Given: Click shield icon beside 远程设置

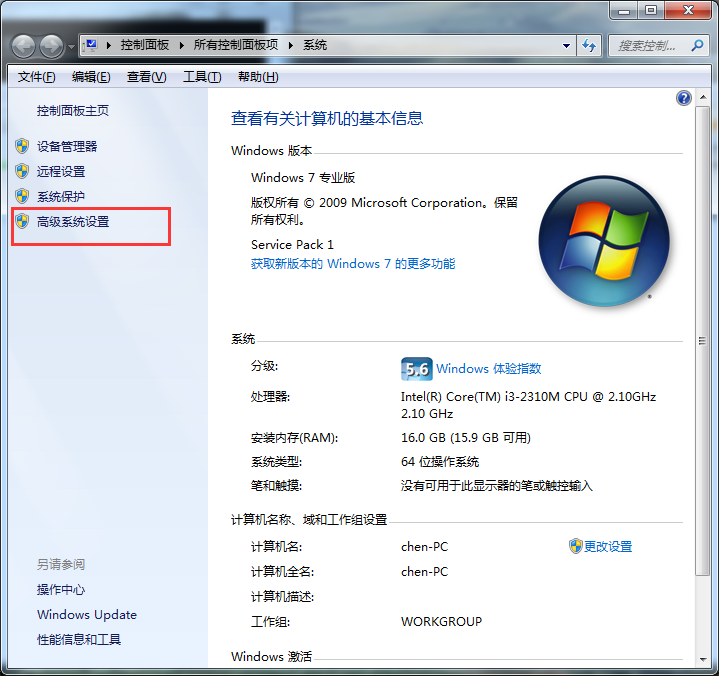Looking at the screenshot, I should tap(22, 172).
